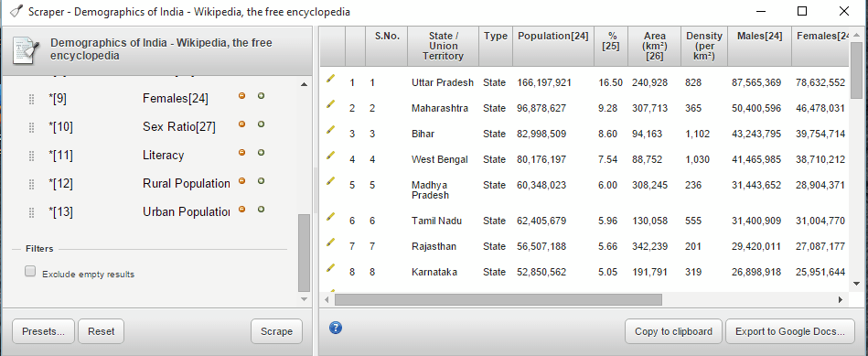
Task: Grab the drag handle for the *[12] row
Action: pos(31,184)
